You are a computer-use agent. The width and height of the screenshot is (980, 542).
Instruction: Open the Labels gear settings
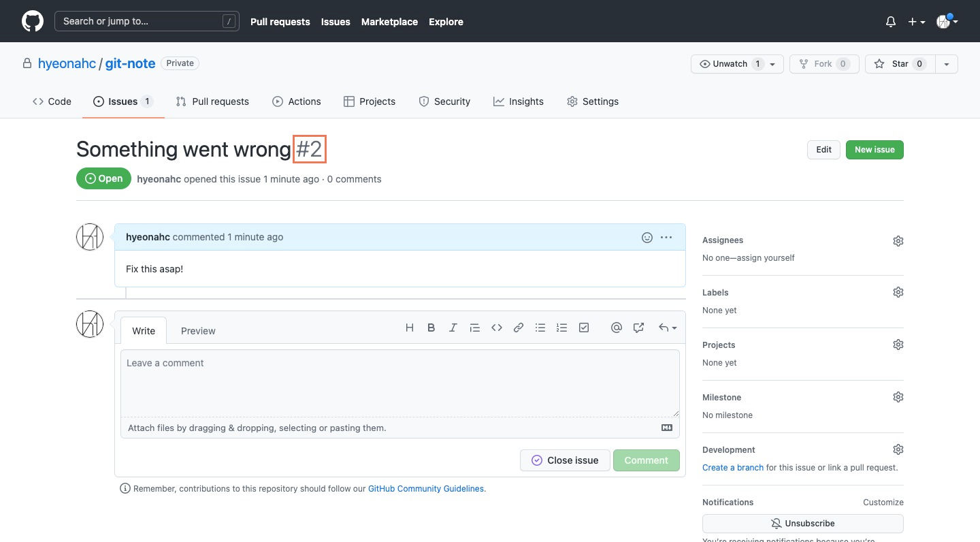(x=898, y=292)
